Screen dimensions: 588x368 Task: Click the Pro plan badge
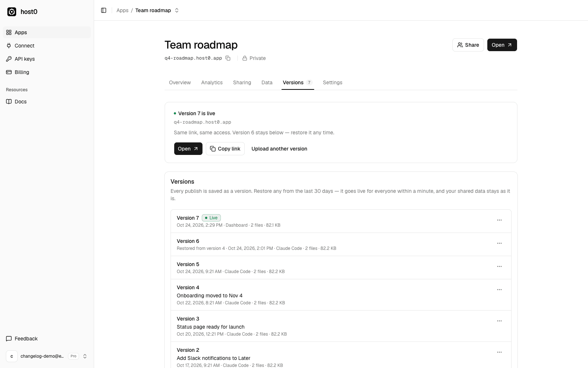tap(73, 356)
